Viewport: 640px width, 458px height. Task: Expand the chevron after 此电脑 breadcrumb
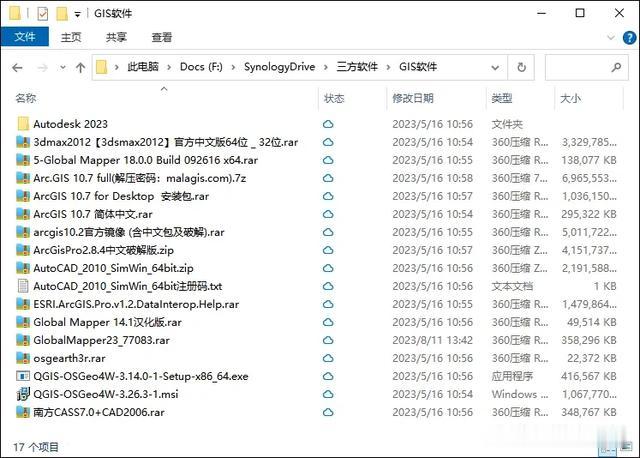coord(169,67)
